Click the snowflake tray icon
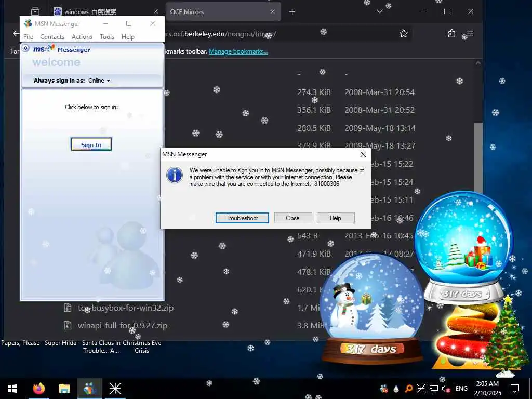532x399 pixels. [x=421, y=389]
